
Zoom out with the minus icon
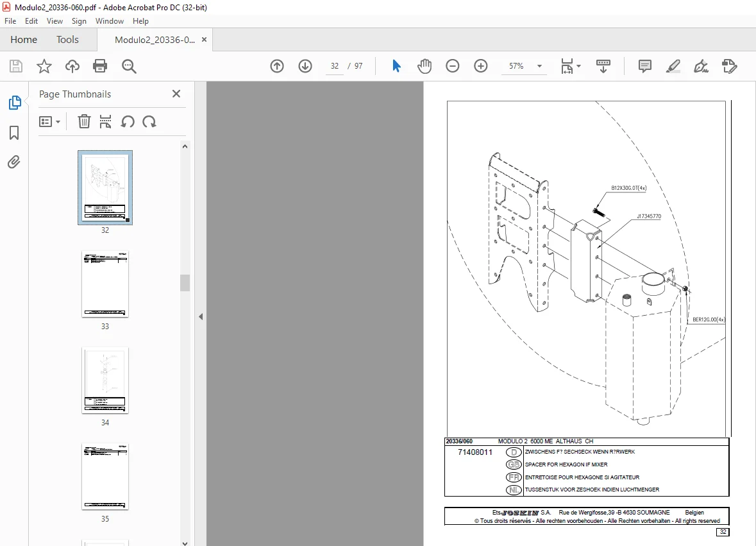[x=452, y=66]
